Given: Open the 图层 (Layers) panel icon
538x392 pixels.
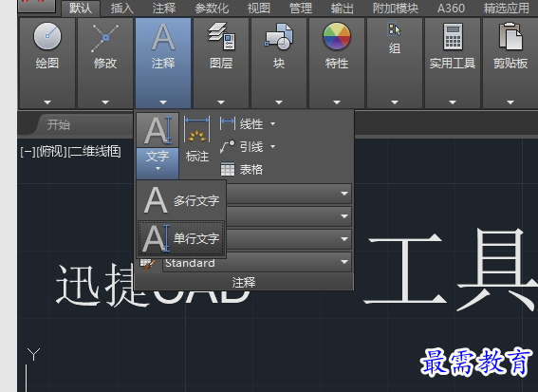Looking at the screenshot, I should tap(221, 36).
